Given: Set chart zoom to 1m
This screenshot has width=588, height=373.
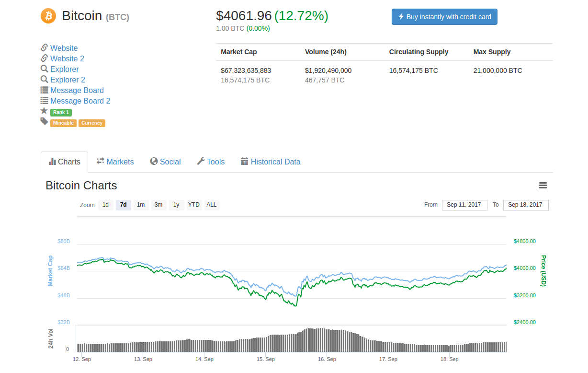Looking at the screenshot, I should pos(141,205).
